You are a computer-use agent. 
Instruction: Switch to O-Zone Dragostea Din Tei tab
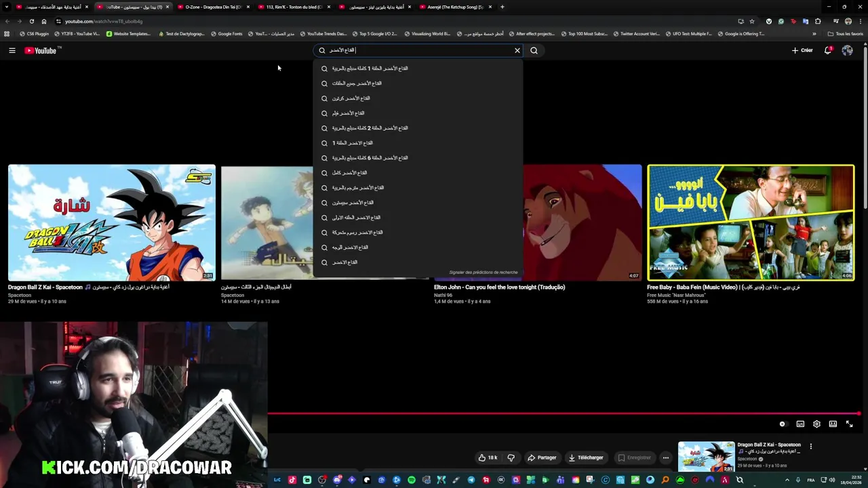(x=214, y=7)
